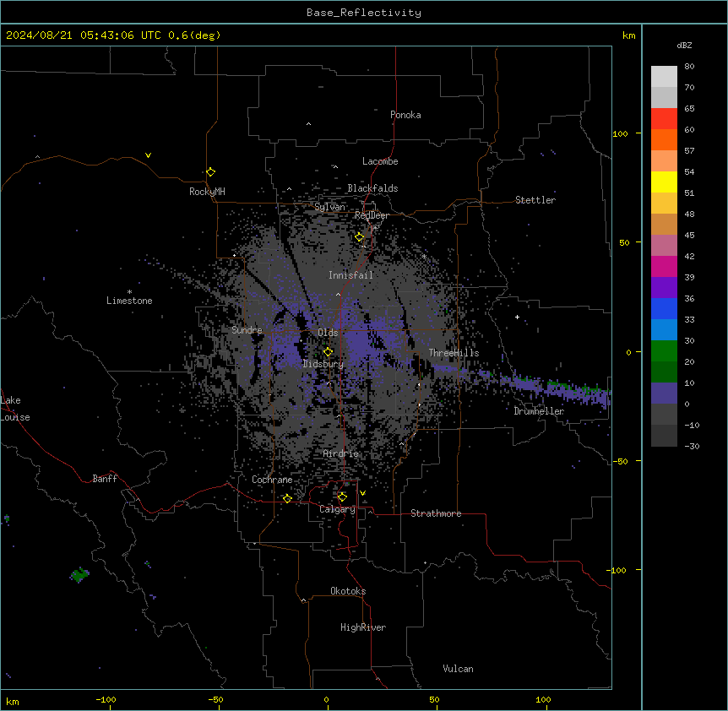Click the yellow v marker east of Calgary
728x711 pixels.
362,493
